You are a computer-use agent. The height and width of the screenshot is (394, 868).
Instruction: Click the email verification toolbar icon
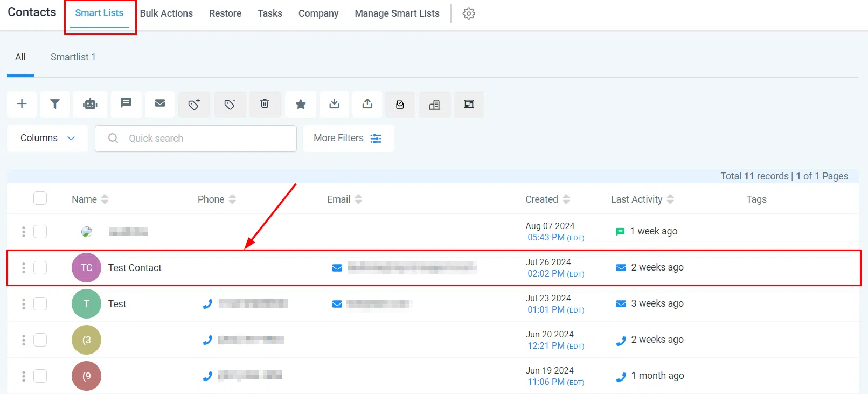pos(400,104)
